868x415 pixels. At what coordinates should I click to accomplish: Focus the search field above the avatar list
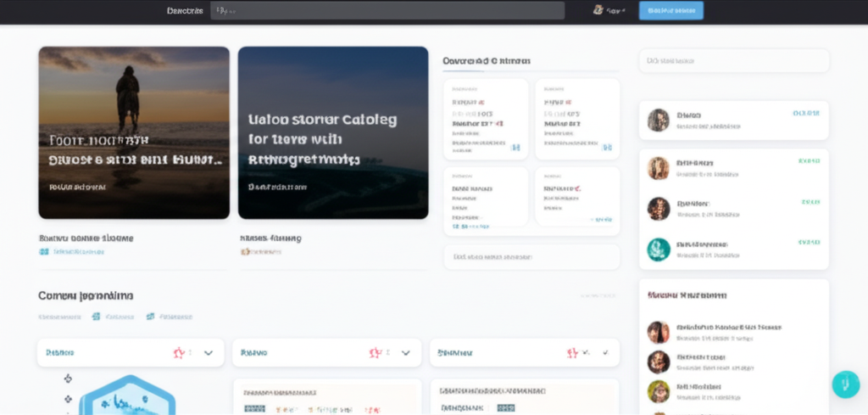point(734,61)
